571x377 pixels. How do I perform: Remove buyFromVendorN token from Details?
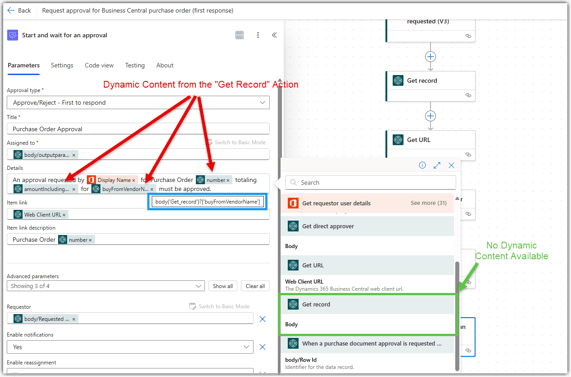click(x=152, y=189)
